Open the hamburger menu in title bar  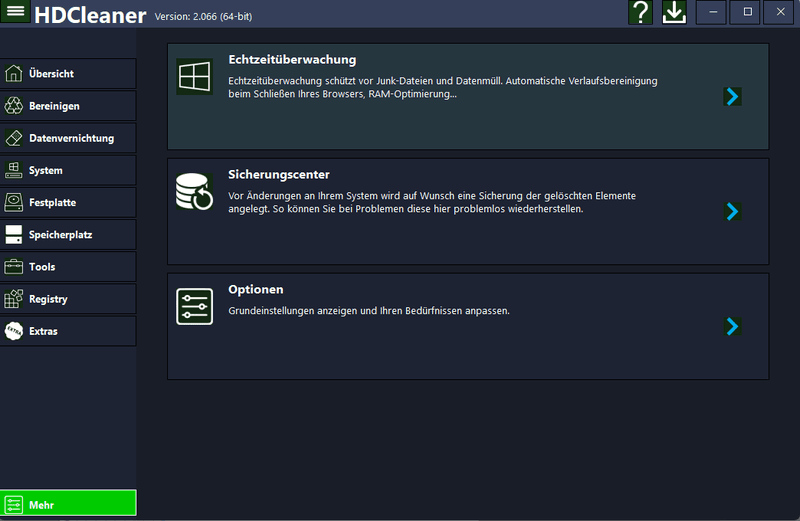pyautogui.click(x=16, y=12)
